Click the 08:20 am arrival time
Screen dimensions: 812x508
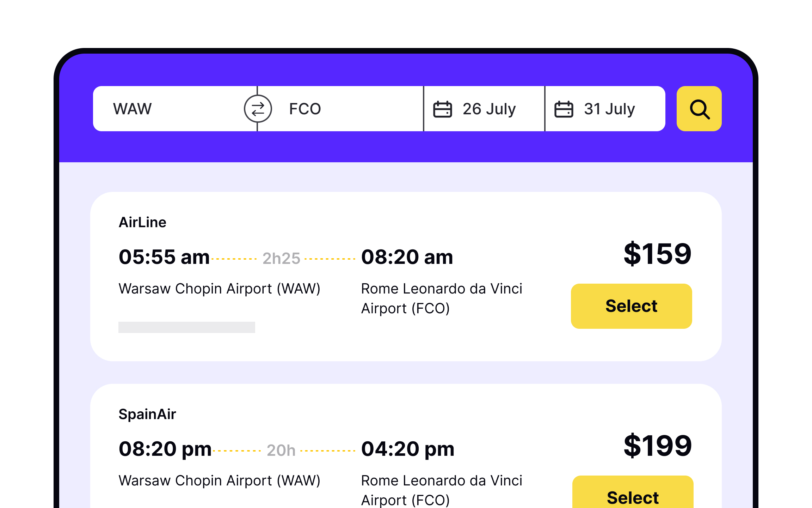point(407,257)
